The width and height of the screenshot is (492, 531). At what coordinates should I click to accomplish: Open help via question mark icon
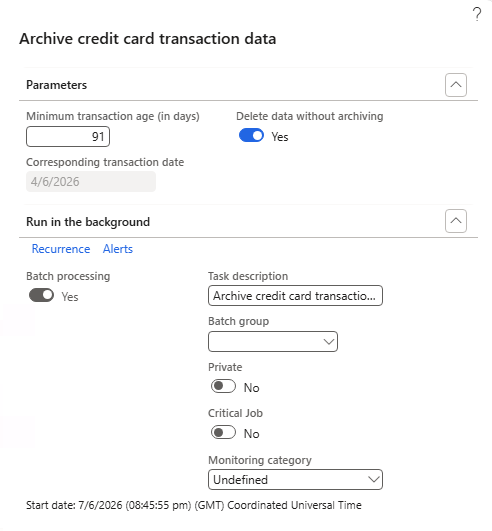click(477, 15)
